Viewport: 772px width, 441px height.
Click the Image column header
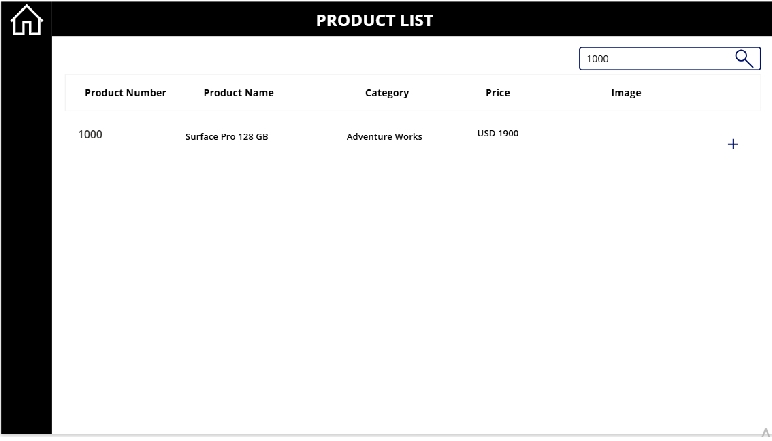626,93
